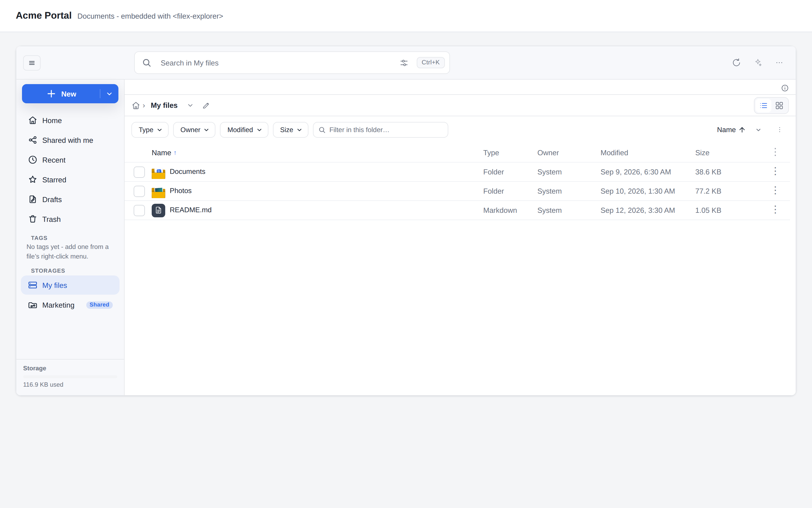The image size is (812, 508).
Task: Open sort bar vertical dots menu
Action: (x=780, y=130)
